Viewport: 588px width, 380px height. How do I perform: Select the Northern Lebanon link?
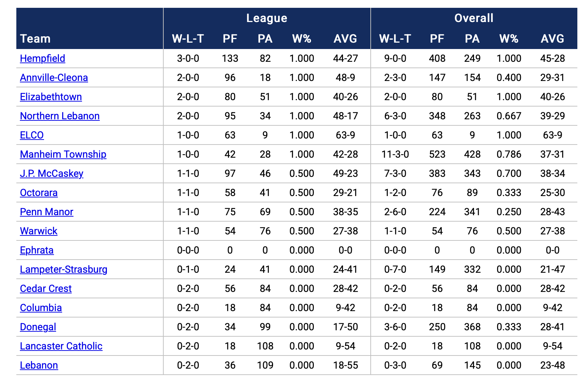point(60,116)
